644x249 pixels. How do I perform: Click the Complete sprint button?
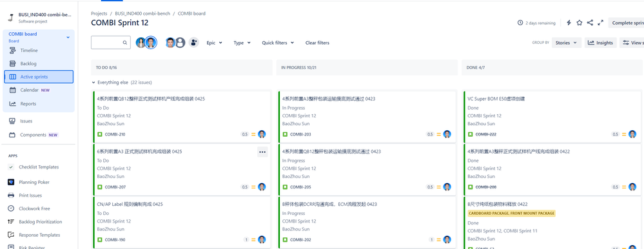coord(626,23)
